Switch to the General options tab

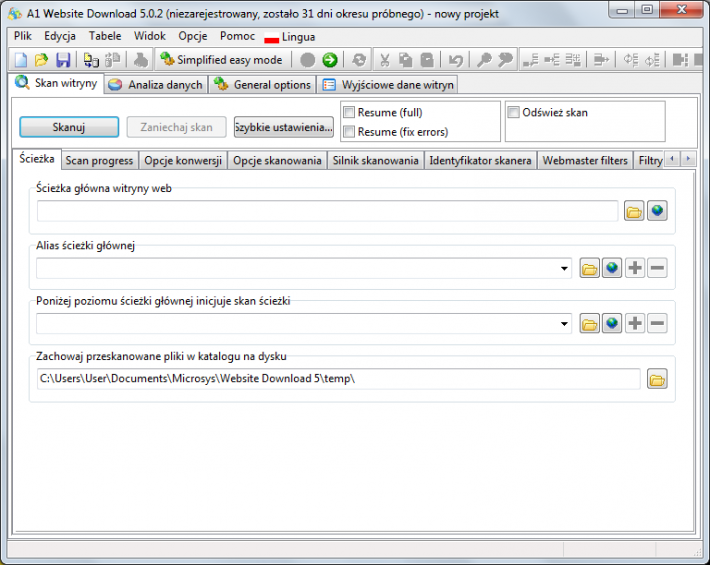pos(263,85)
